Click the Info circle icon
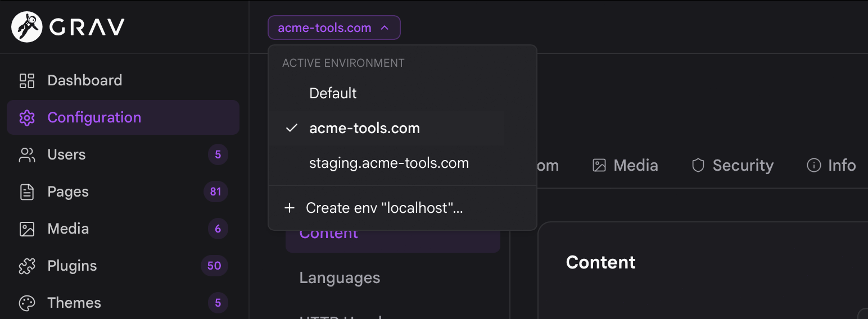Screen dimensions: 868x319 (813, 165)
